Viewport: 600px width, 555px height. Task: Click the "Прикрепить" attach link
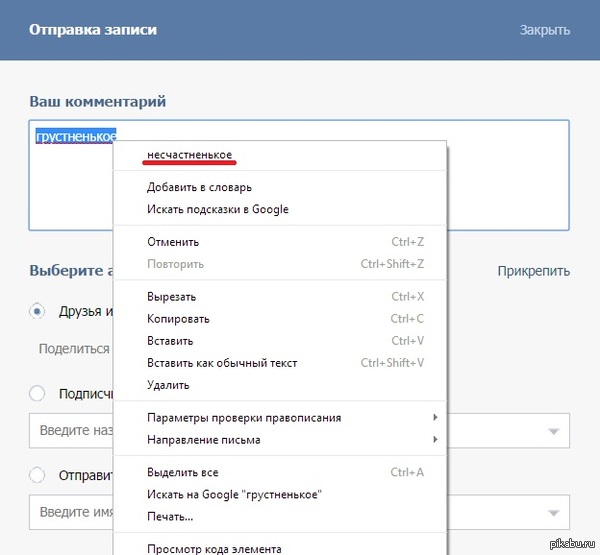pos(533,271)
